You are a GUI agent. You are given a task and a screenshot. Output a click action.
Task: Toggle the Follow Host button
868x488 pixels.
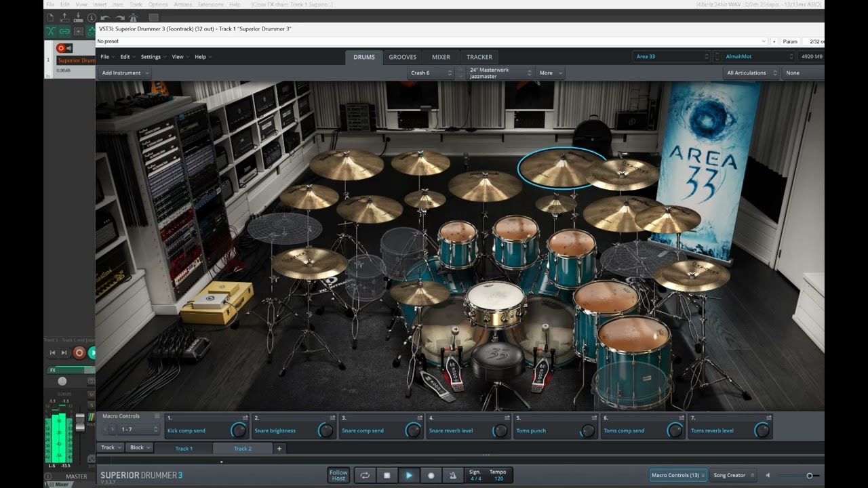click(338, 475)
